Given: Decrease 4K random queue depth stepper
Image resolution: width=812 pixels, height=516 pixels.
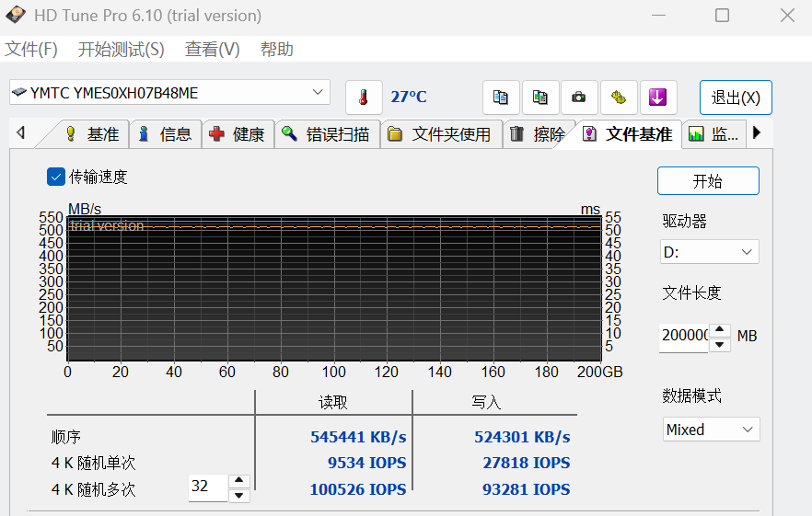Looking at the screenshot, I should click(239, 496).
